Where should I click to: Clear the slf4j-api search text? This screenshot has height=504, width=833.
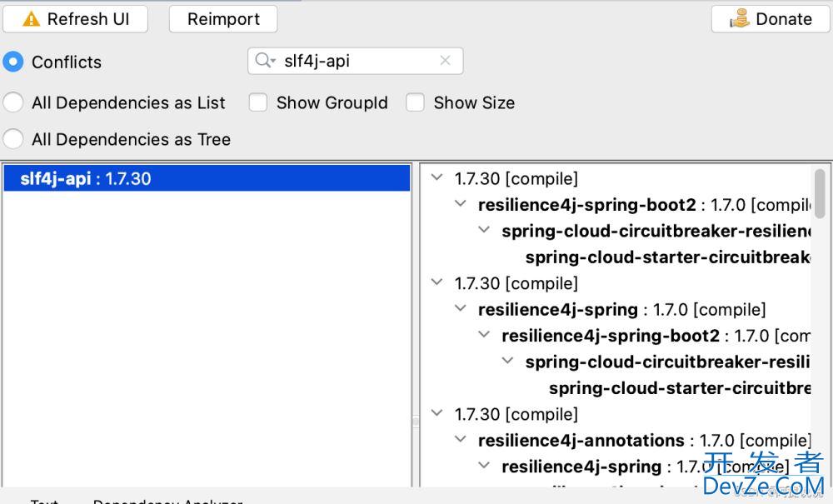445,61
